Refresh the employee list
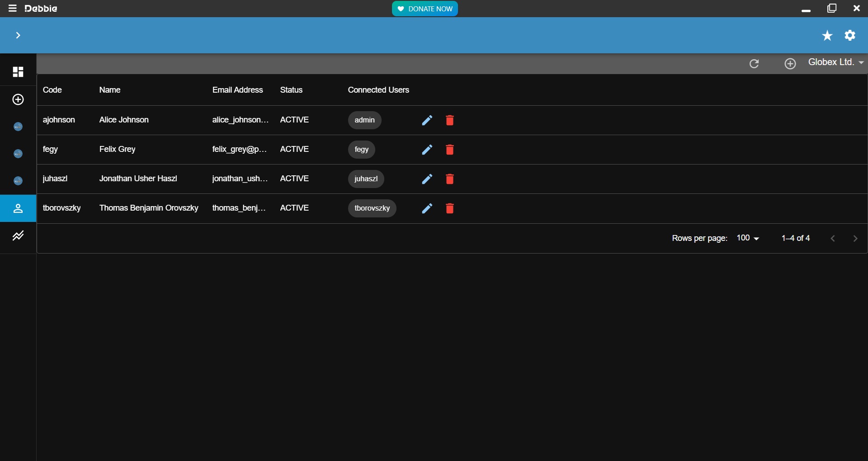The width and height of the screenshot is (868, 461). pyautogui.click(x=754, y=64)
